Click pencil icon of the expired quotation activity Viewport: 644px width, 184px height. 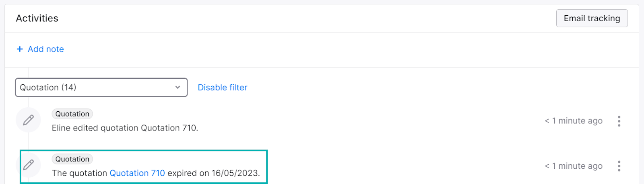28,165
